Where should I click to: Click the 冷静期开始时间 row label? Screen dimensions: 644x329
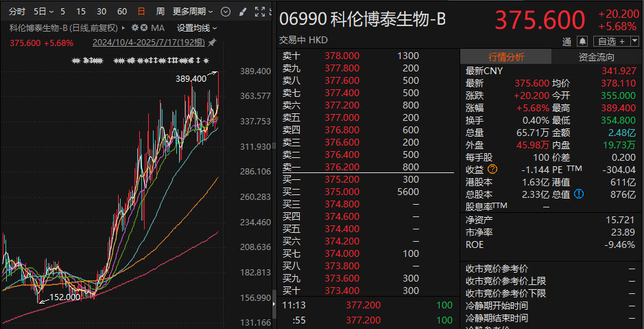[497, 306]
